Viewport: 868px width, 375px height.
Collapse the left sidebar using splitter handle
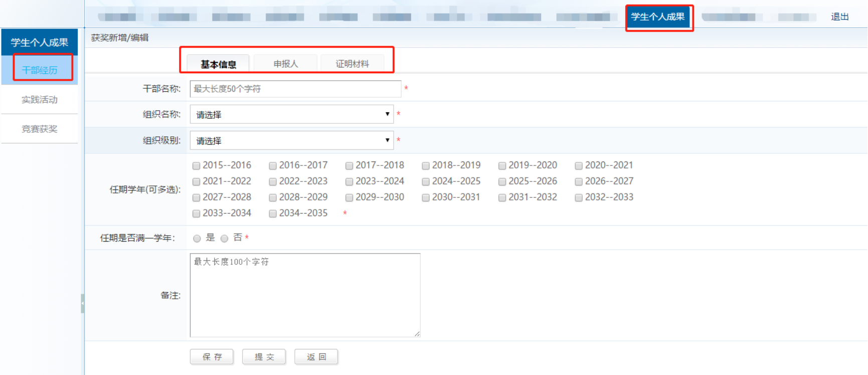pyautogui.click(x=82, y=303)
